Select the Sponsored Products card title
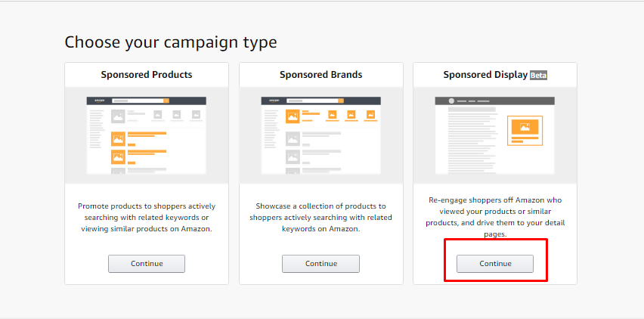Screen dimensions: 644x319 coord(147,75)
